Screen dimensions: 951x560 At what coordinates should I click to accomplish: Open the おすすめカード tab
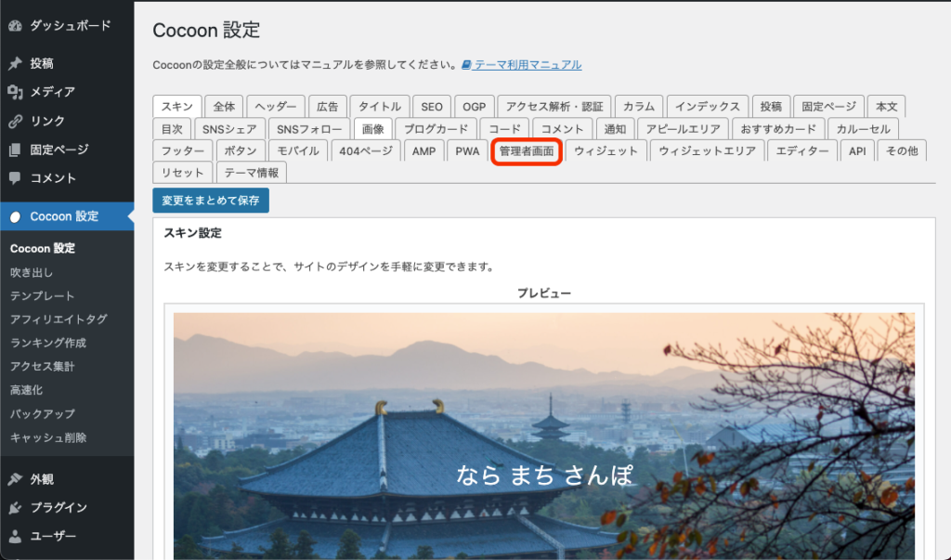(778, 129)
